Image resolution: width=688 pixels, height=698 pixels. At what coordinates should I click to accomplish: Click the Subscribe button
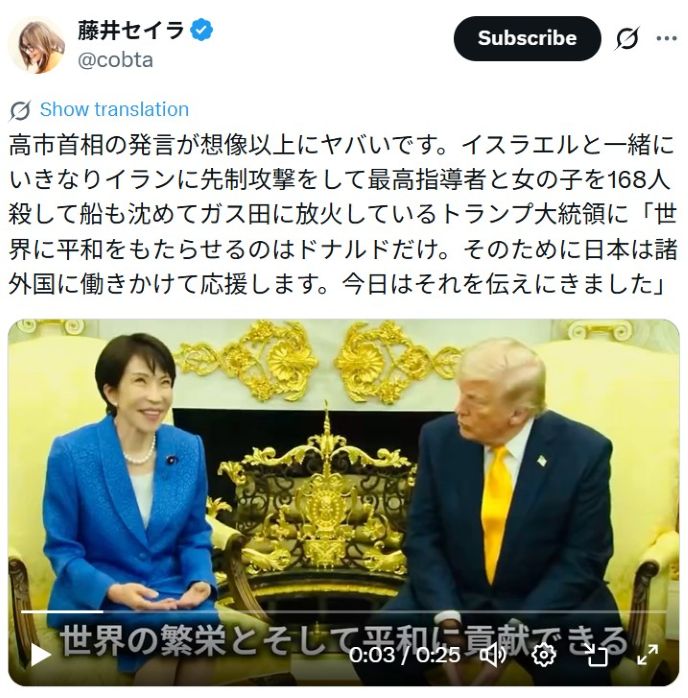pos(527,38)
